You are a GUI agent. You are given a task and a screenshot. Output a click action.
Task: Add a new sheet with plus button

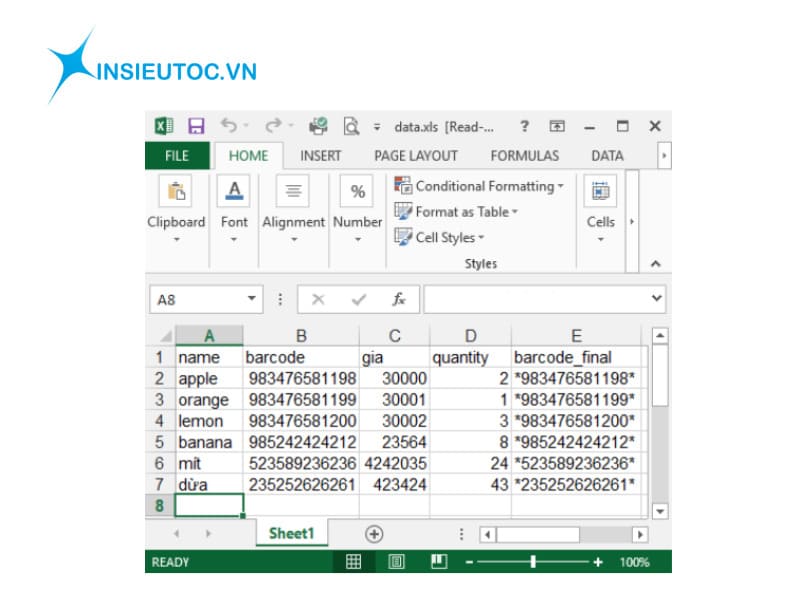coord(374,534)
